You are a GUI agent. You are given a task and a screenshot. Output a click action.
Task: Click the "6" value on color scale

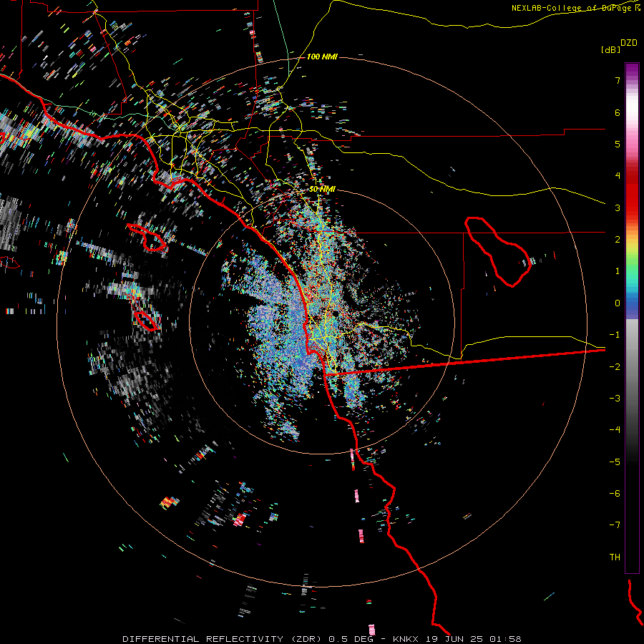[618, 112]
